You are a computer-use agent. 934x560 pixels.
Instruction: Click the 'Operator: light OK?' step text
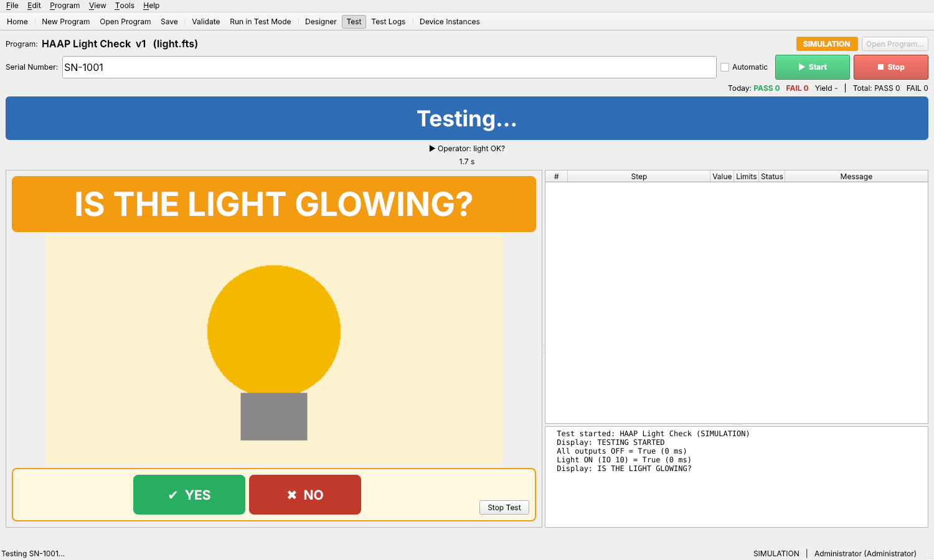coord(467,149)
